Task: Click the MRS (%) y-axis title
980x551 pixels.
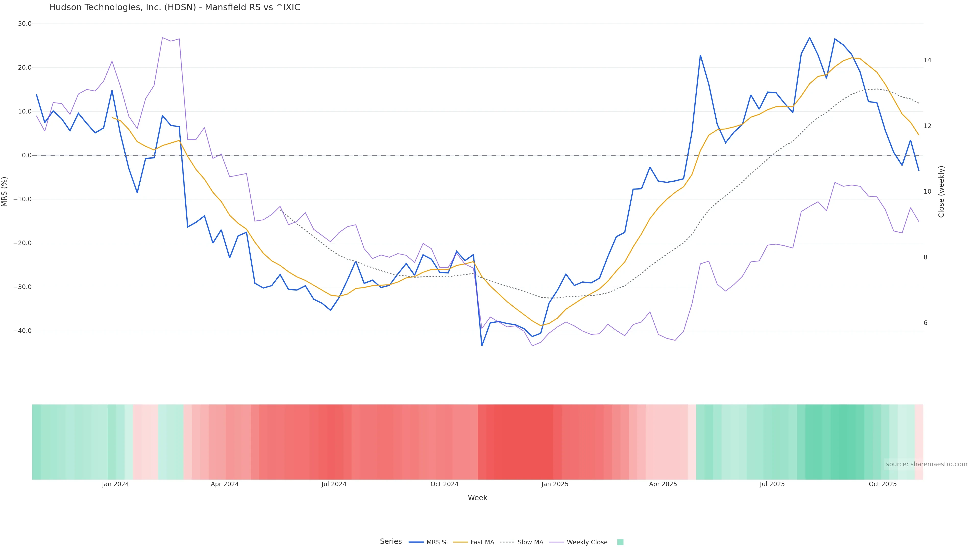Action: (5, 192)
